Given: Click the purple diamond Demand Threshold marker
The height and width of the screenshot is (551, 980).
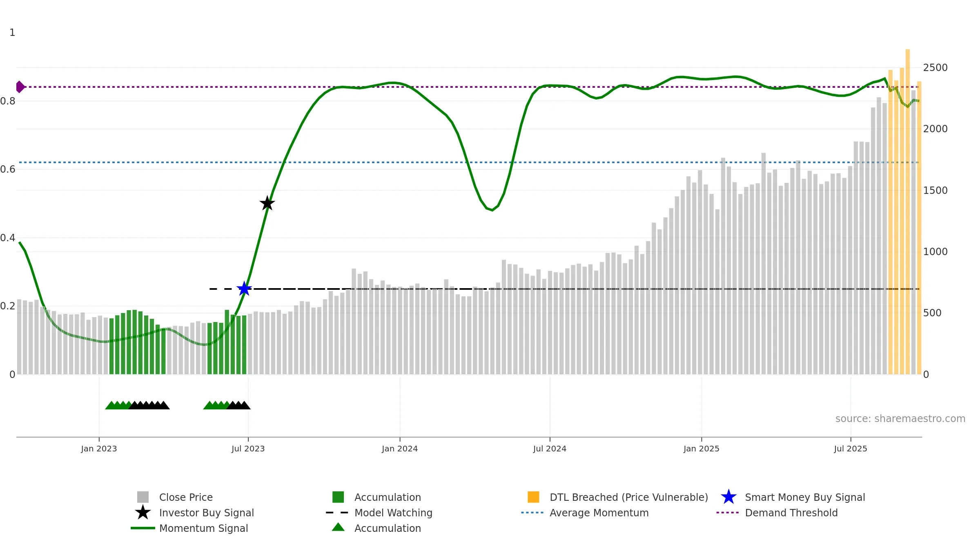Looking at the screenshot, I should (20, 87).
